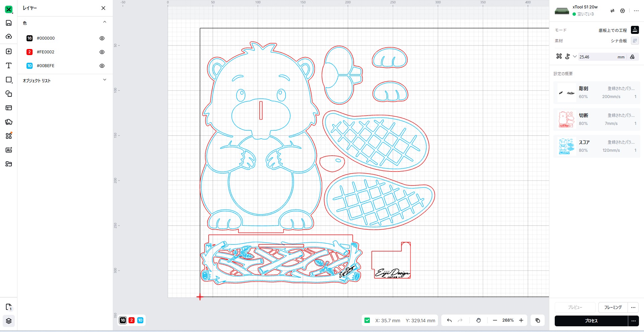Viewport: 644px width, 332px height.
Task: Open the materials cards icon in sidebar
Action: point(9,122)
